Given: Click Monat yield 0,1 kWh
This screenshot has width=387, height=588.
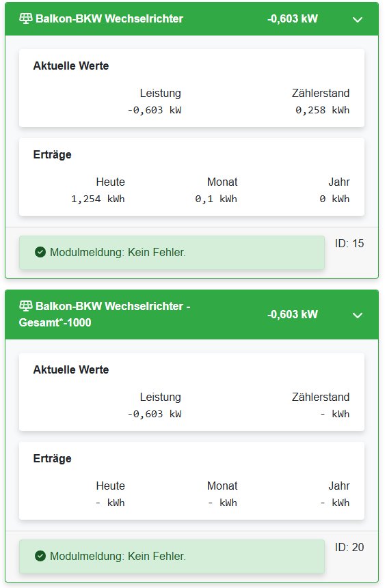Looking at the screenshot, I should 216,199.
